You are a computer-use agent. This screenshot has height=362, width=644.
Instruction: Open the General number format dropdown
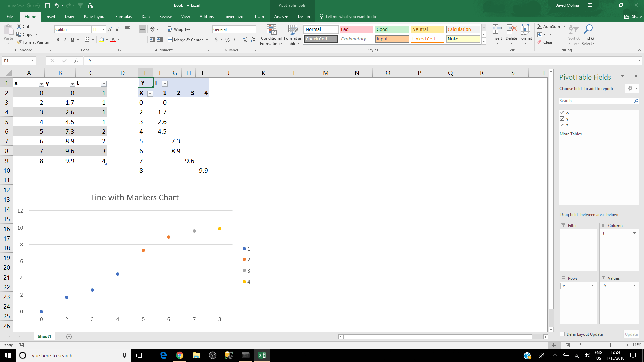(x=254, y=29)
